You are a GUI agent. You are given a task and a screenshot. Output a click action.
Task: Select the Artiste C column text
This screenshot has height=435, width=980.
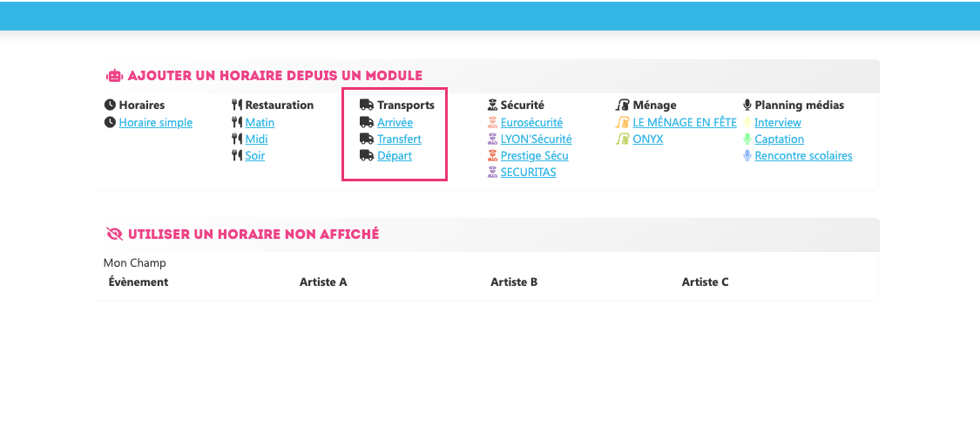pyautogui.click(x=705, y=282)
